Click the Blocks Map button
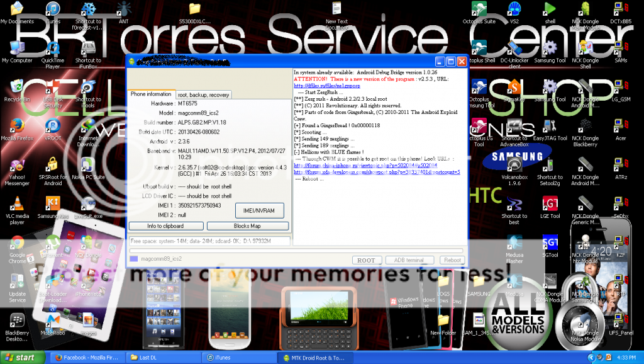This screenshot has height=364, width=644. 247,226
